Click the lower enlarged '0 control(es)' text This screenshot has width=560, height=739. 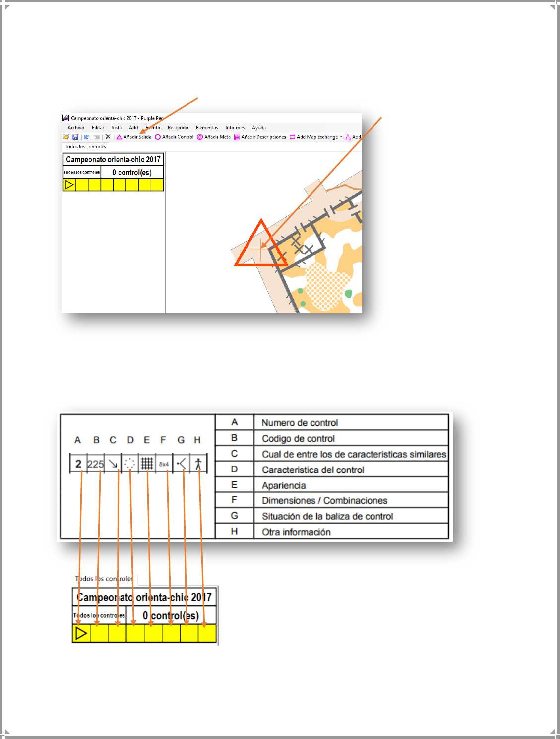click(171, 615)
